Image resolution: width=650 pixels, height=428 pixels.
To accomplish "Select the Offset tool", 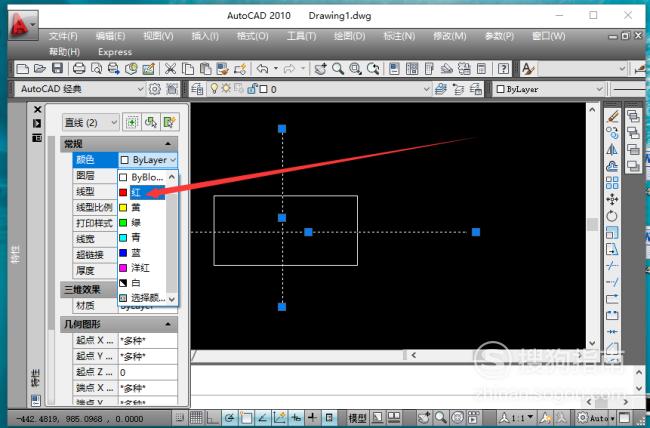I will coord(612,166).
